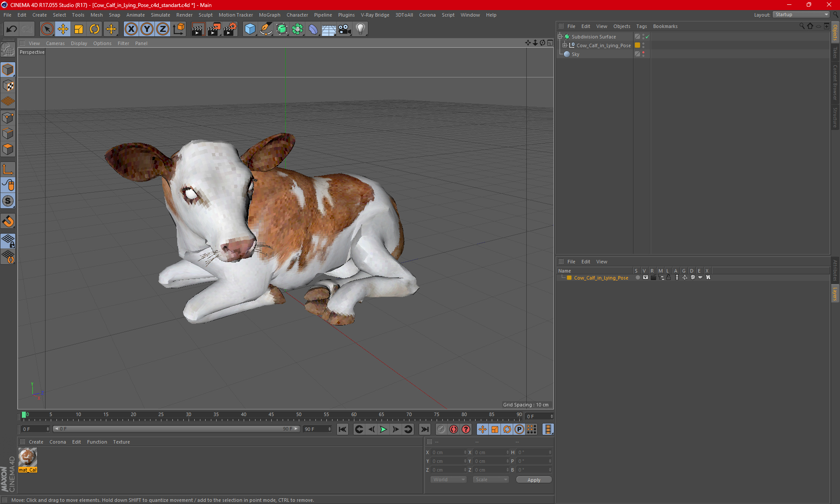Toggle the Y axis lock

147,29
